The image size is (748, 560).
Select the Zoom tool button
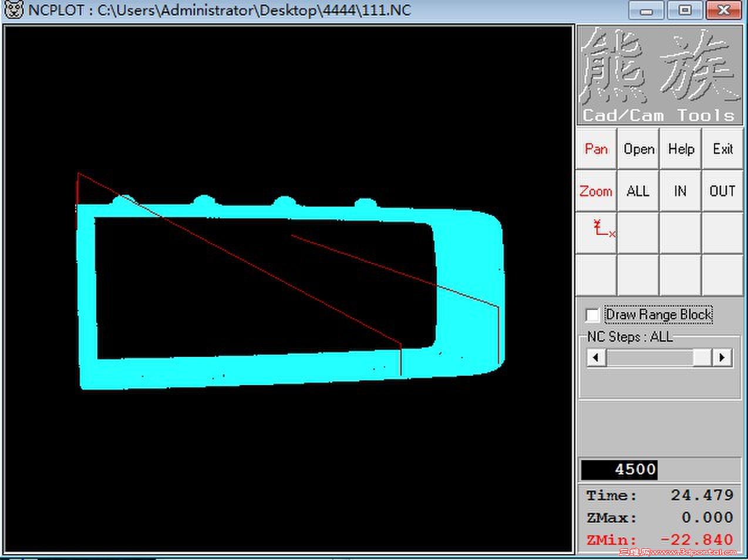(x=596, y=191)
